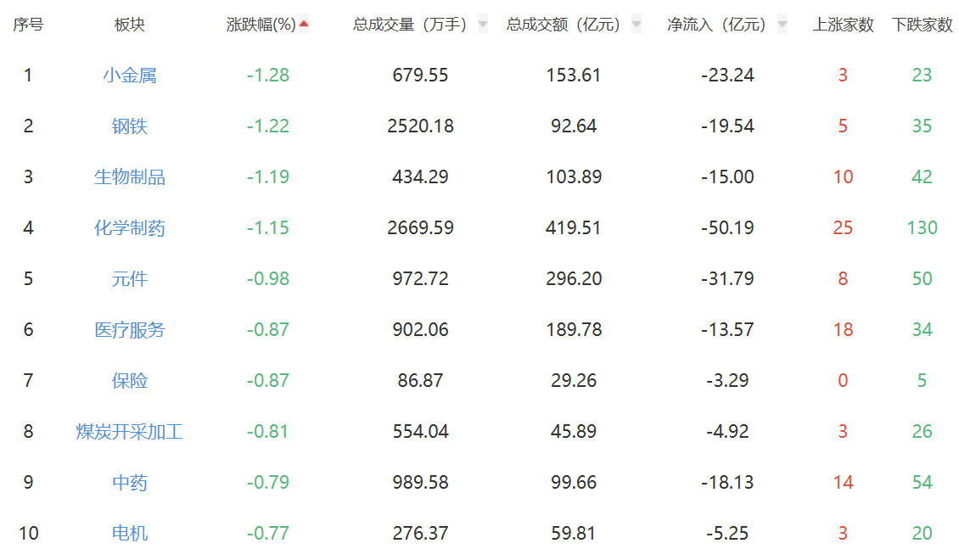Open the 小金属 sector link
Viewport: 959px width, 560px height.
130,76
